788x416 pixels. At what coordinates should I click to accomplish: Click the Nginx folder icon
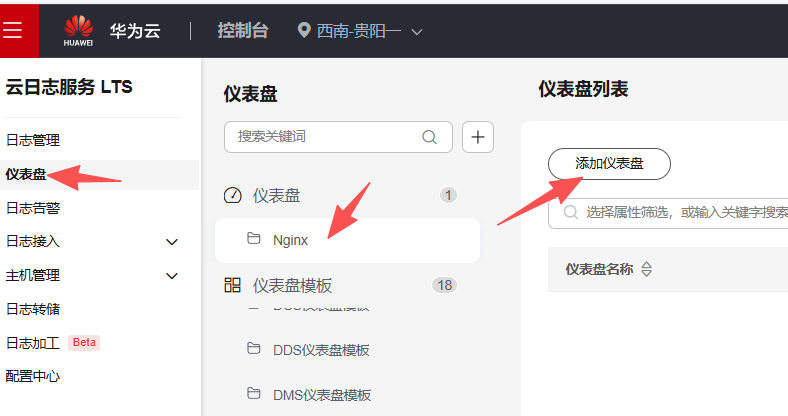254,239
